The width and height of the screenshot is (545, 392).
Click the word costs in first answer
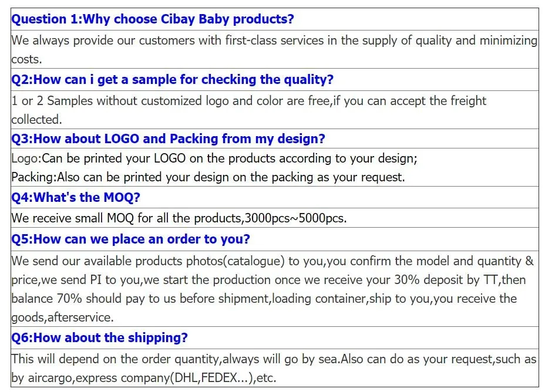pyautogui.click(x=26, y=60)
